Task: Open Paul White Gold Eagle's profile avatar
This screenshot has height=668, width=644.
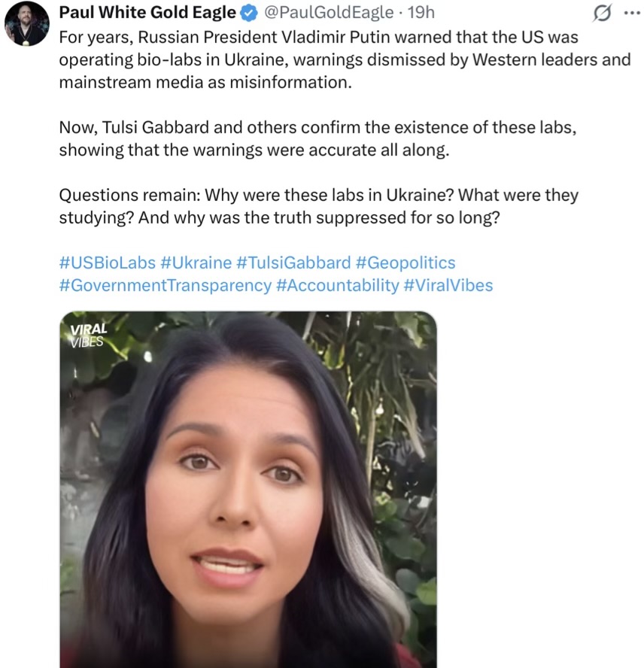Action: click(x=27, y=24)
